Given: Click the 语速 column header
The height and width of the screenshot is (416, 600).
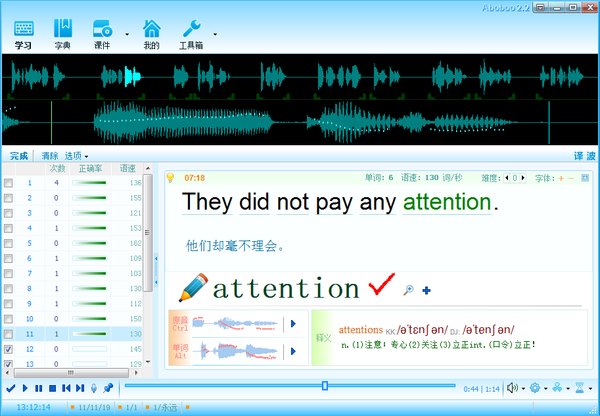Looking at the screenshot, I should (x=127, y=168).
